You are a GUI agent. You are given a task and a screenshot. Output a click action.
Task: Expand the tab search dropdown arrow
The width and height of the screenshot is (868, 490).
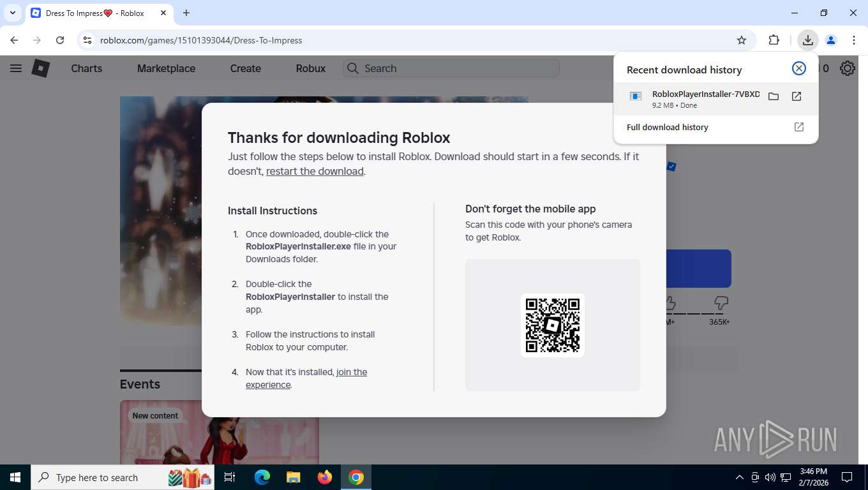tap(12, 13)
